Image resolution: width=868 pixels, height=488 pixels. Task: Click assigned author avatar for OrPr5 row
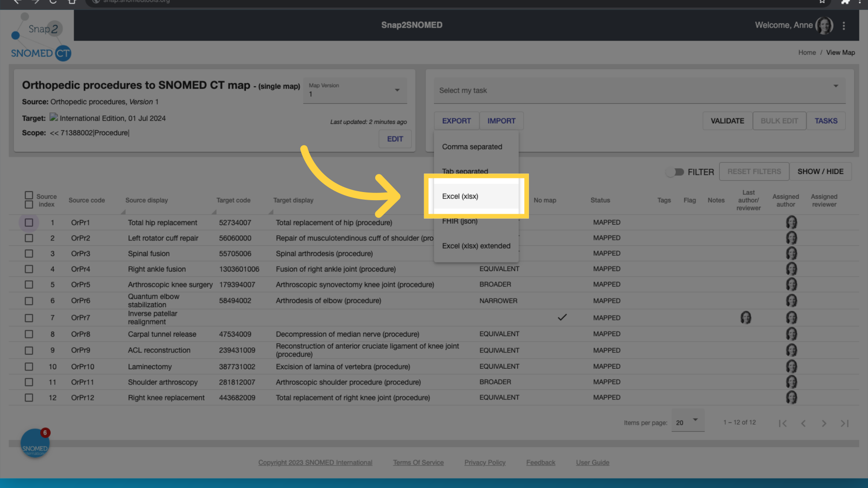click(791, 284)
